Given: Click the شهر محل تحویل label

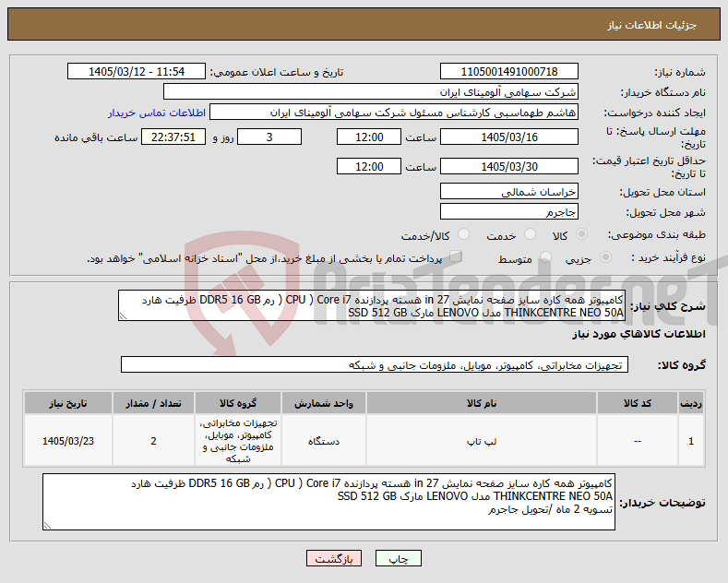Looking at the screenshot, I should (x=666, y=212).
